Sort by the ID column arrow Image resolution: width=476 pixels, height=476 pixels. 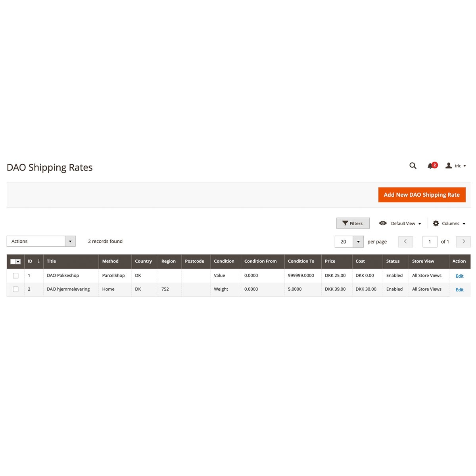(x=38, y=261)
